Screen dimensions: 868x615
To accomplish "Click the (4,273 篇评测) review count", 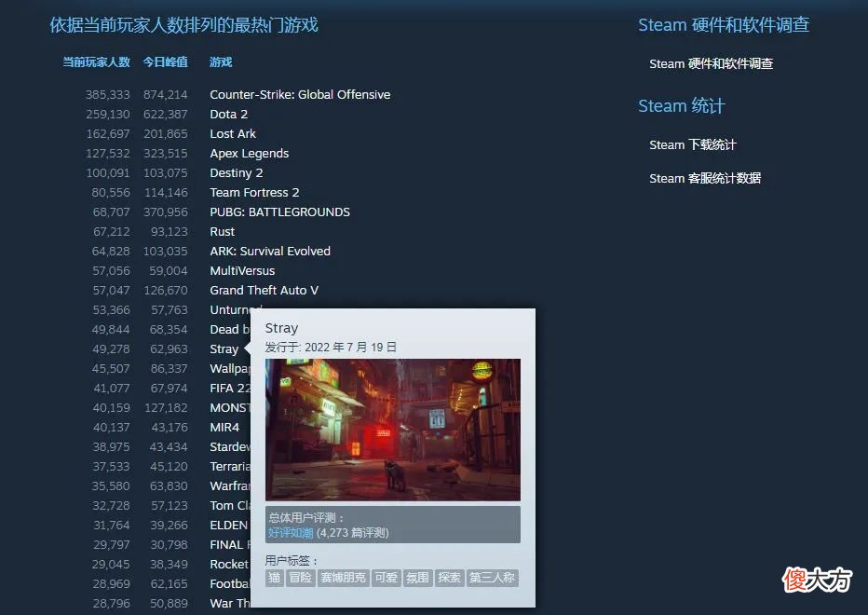I will pos(353,533).
